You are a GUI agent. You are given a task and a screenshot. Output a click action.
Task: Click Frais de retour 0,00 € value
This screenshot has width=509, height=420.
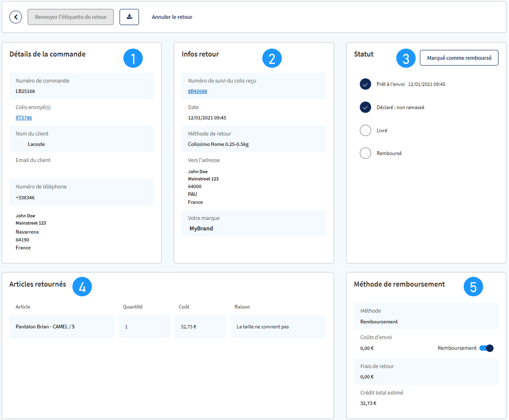(x=367, y=377)
